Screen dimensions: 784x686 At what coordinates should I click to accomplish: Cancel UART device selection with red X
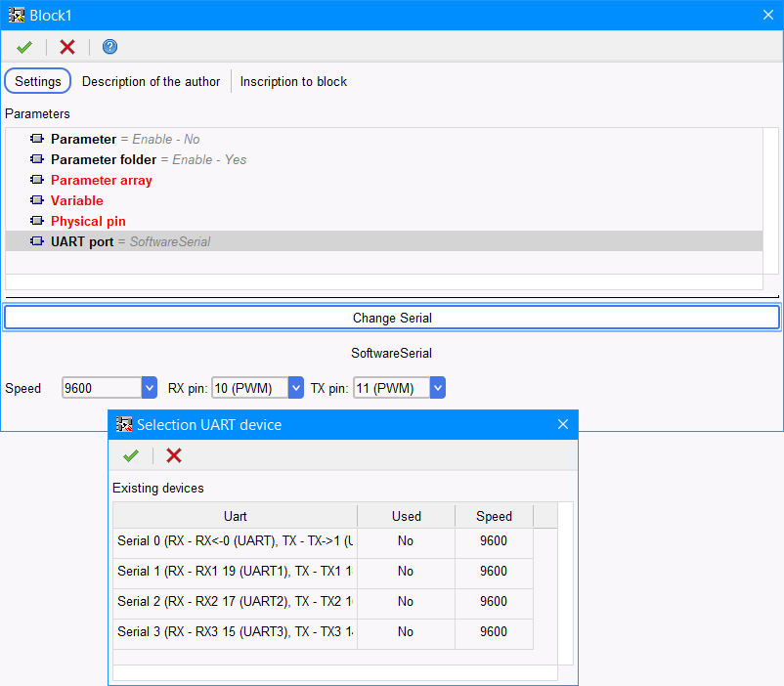[x=174, y=455]
